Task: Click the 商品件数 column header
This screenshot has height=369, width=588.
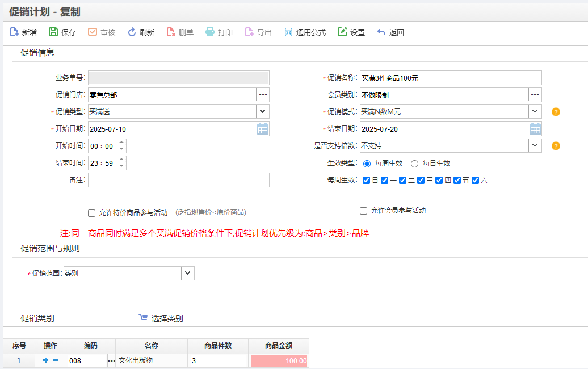Action: pos(218,346)
